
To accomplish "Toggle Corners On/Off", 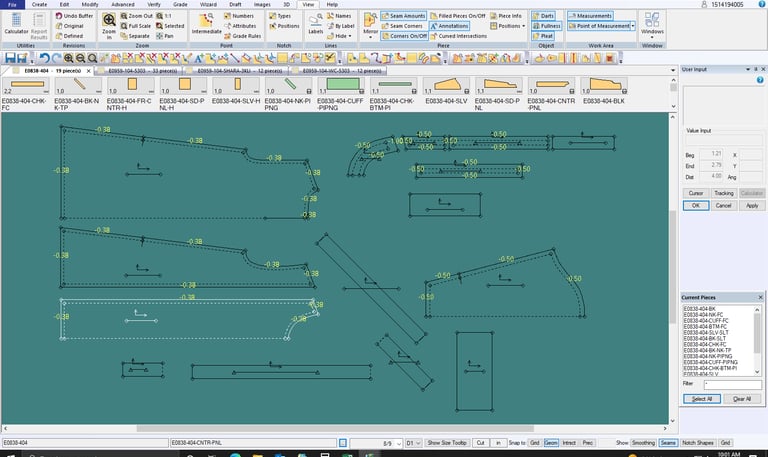I will (404, 36).
